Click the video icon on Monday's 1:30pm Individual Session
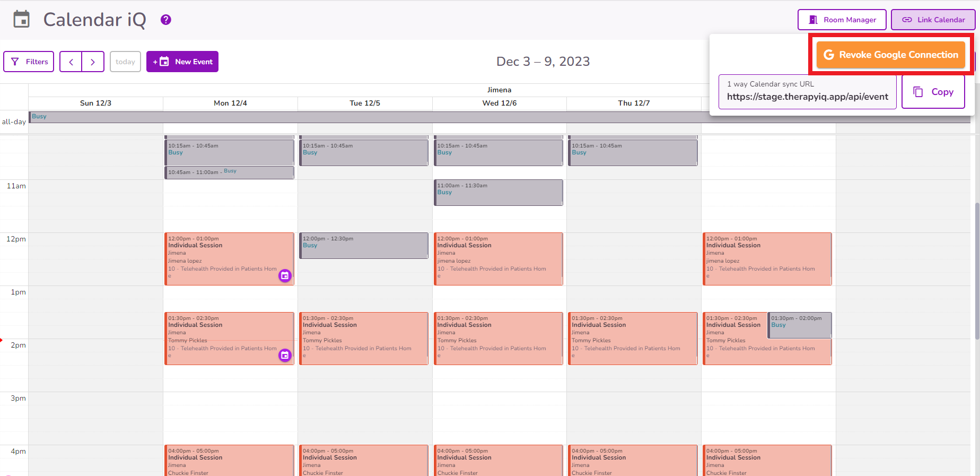This screenshot has height=476, width=980. tap(285, 356)
